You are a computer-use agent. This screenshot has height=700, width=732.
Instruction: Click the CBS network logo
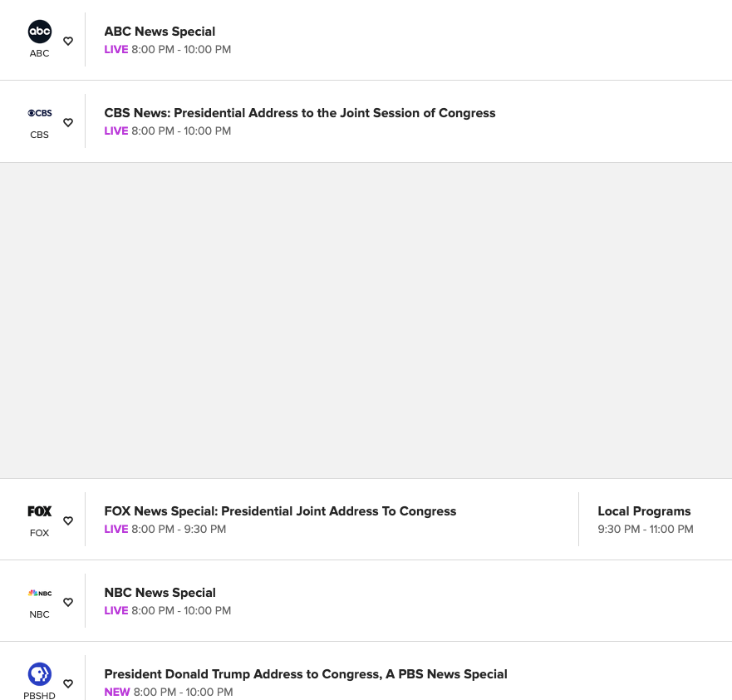click(x=40, y=113)
